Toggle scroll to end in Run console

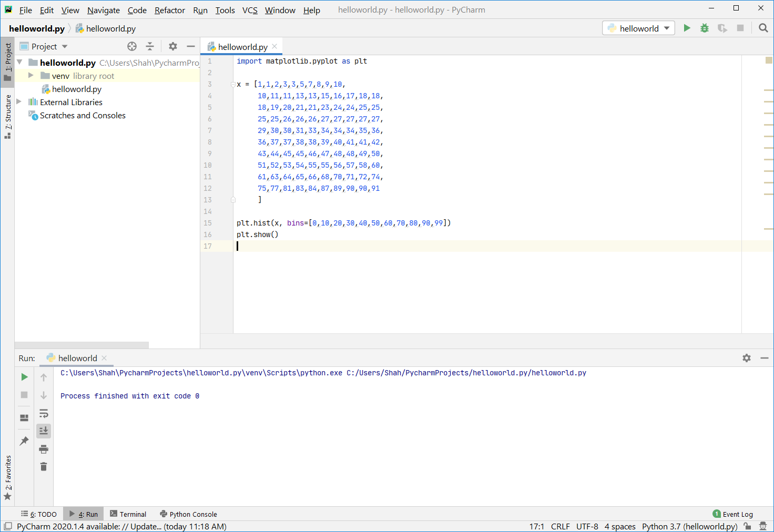(44, 431)
